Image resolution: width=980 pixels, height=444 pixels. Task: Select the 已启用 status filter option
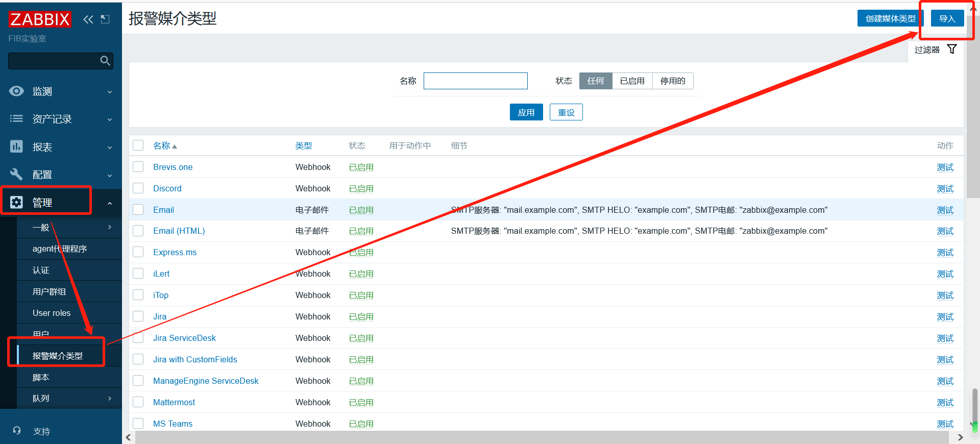[x=632, y=81]
